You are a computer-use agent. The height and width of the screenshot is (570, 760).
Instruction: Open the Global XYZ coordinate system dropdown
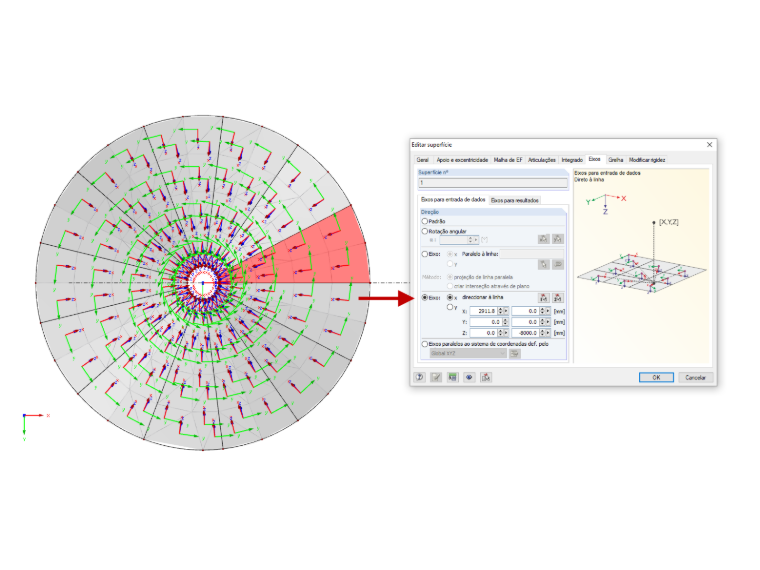(x=468, y=354)
